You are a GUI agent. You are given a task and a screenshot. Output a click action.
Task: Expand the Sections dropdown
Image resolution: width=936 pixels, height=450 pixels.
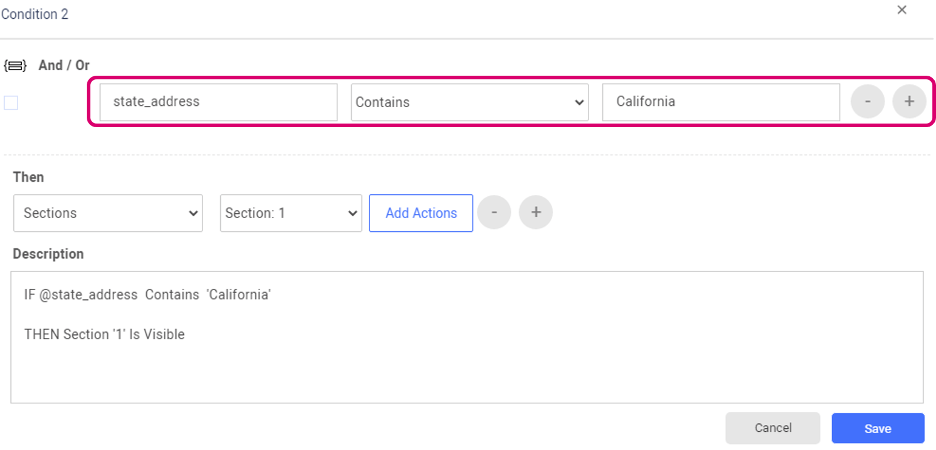[108, 213]
